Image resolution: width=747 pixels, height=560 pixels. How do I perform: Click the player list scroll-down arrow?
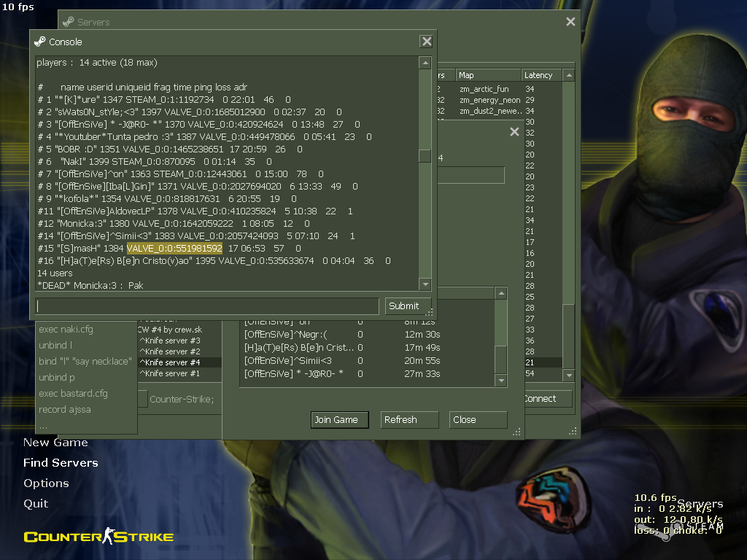pos(500,380)
